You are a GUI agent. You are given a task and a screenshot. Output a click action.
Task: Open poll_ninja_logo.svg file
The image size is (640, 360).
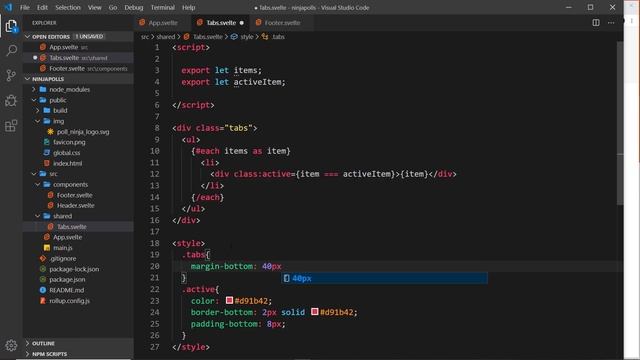point(83,132)
